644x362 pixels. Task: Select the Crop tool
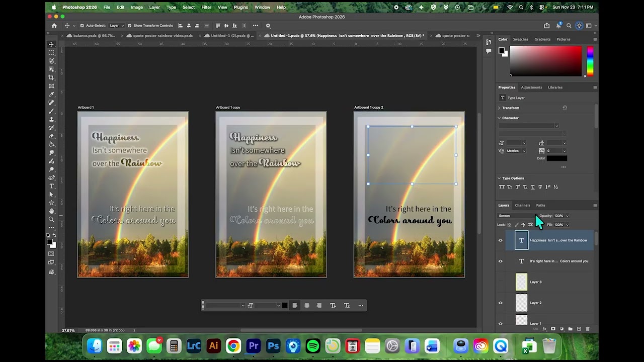[51, 77]
